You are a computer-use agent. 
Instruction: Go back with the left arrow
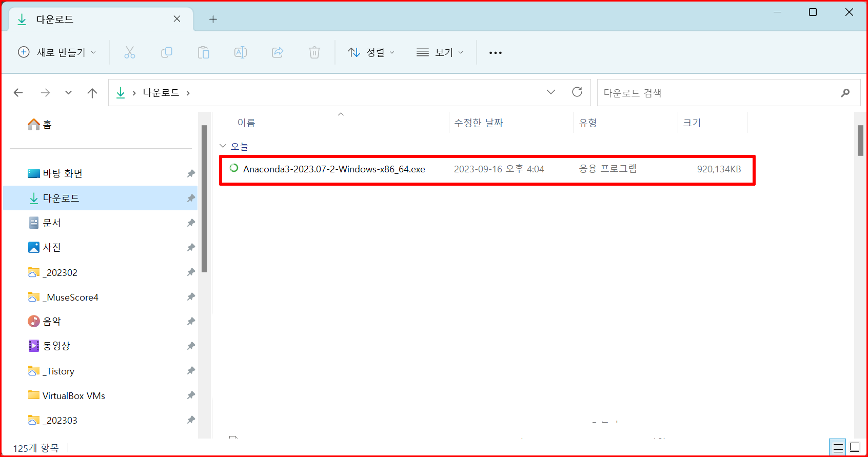click(x=18, y=92)
